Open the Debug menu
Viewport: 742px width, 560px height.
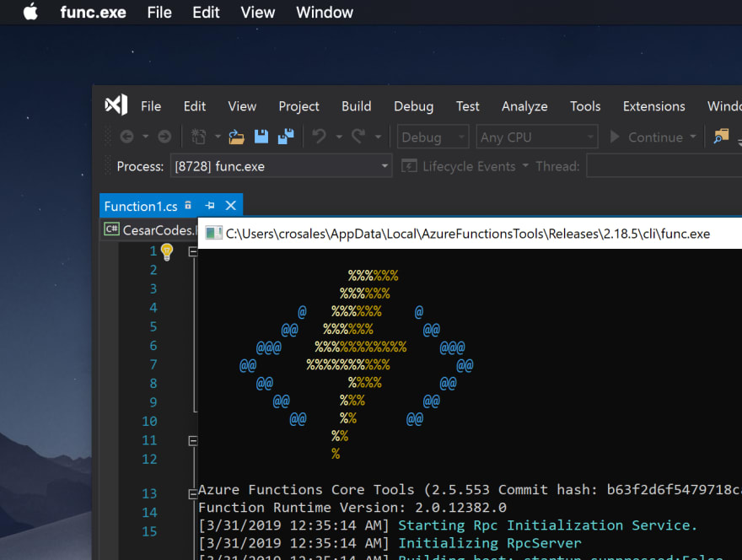(x=414, y=106)
